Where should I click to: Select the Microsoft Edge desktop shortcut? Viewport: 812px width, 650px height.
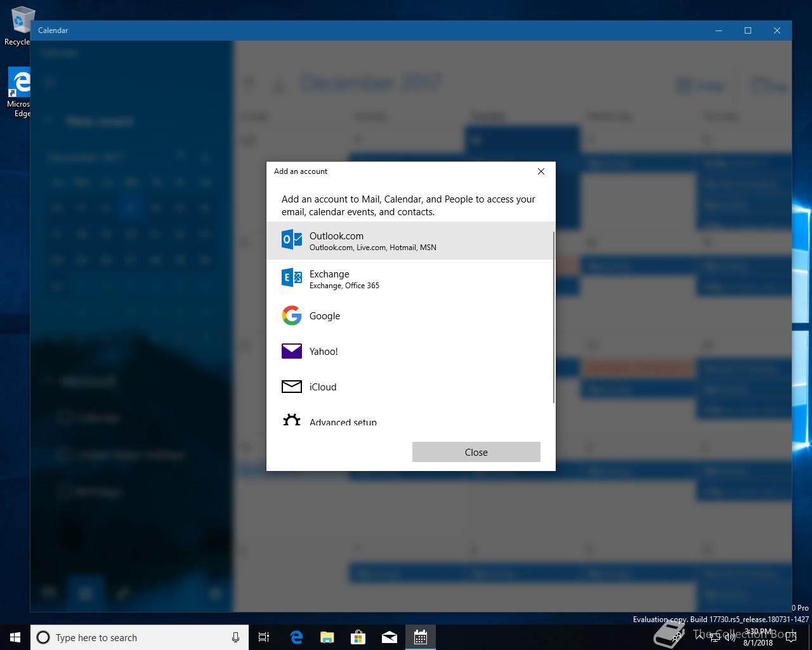(x=19, y=93)
